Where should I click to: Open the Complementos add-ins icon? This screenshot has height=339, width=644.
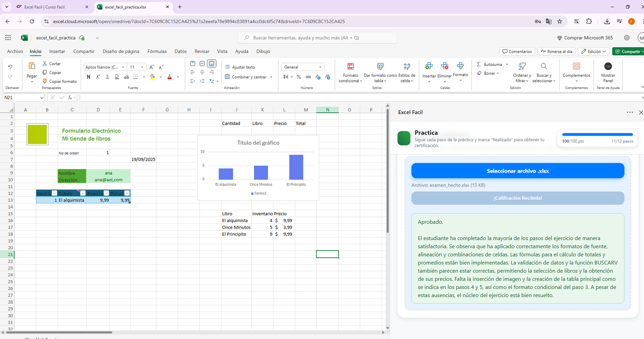click(x=576, y=66)
